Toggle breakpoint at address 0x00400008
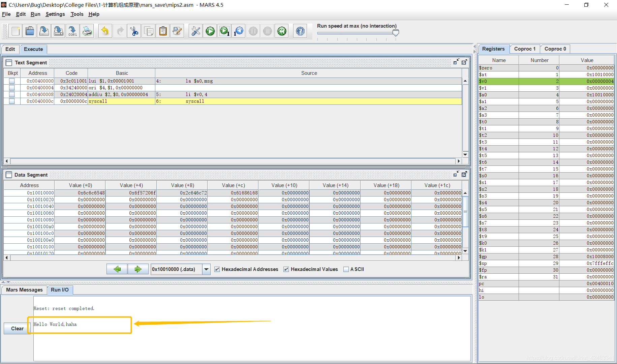This screenshot has height=364, width=617. [x=12, y=94]
